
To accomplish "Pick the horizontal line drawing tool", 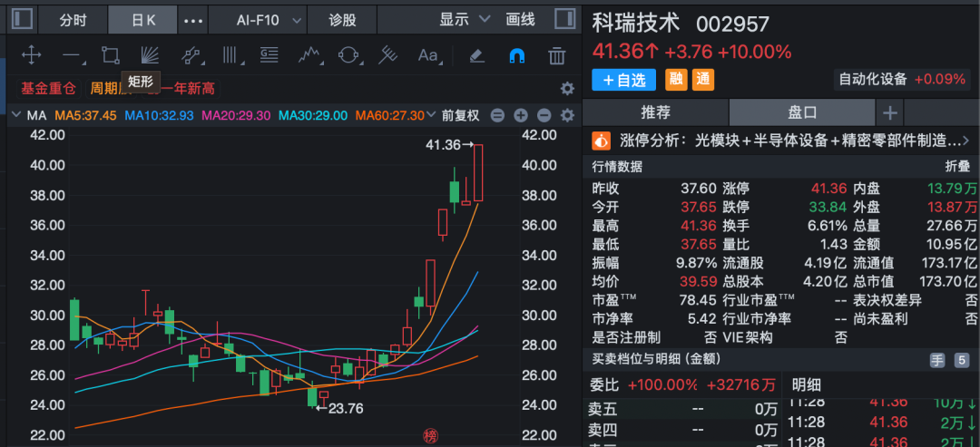I will [71, 55].
